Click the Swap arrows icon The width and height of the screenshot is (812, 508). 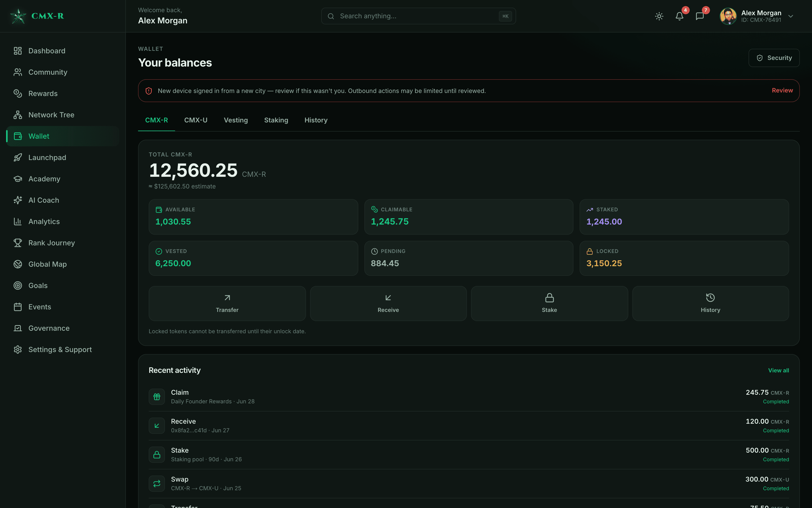pos(157,483)
